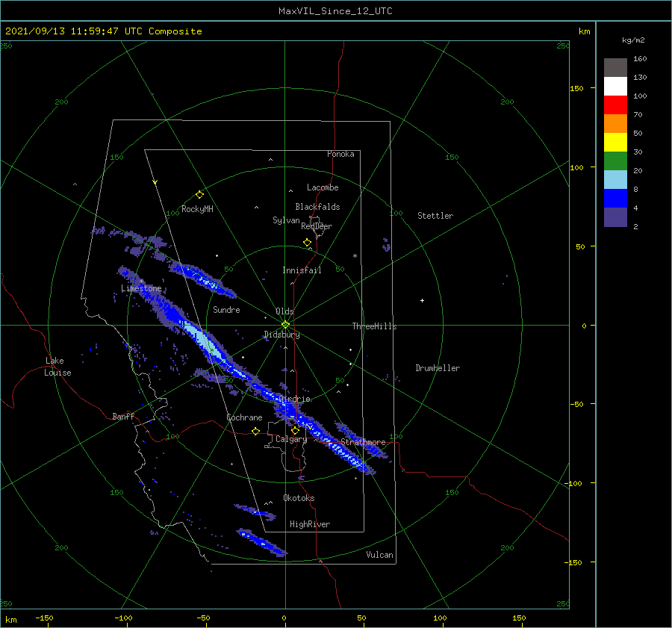Click the yellow diamond marker beside RockyMH
Image resolution: width=672 pixels, height=628 pixels.
pos(199,195)
